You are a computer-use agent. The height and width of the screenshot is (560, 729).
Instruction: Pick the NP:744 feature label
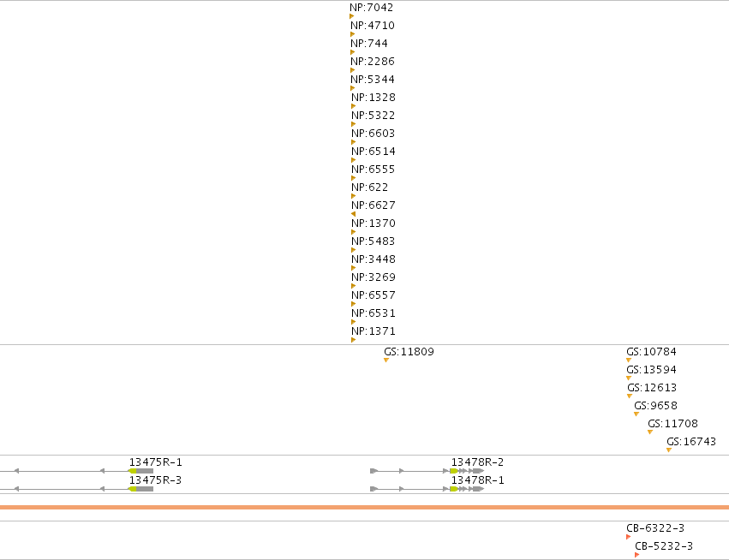coord(369,43)
